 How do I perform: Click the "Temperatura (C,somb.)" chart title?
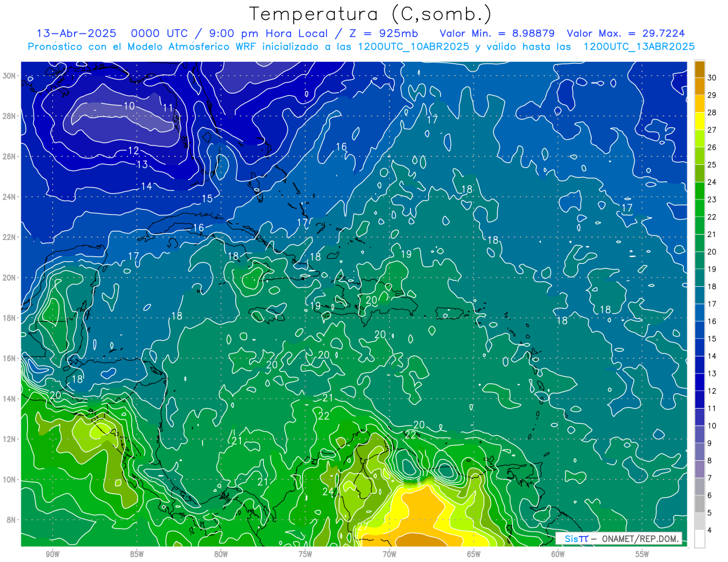click(x=371, y=14)
